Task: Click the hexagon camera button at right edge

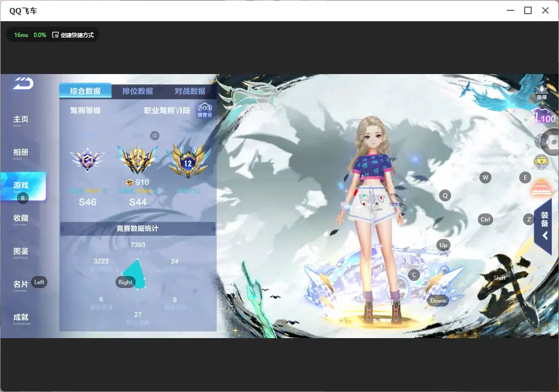Action: 550,142
